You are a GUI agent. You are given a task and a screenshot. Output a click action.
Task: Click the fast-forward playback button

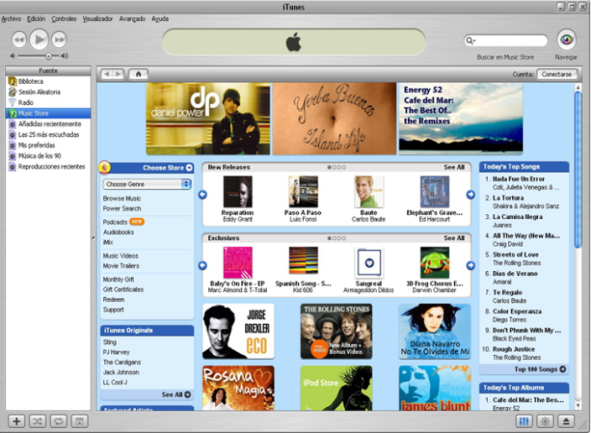(59, 40)
